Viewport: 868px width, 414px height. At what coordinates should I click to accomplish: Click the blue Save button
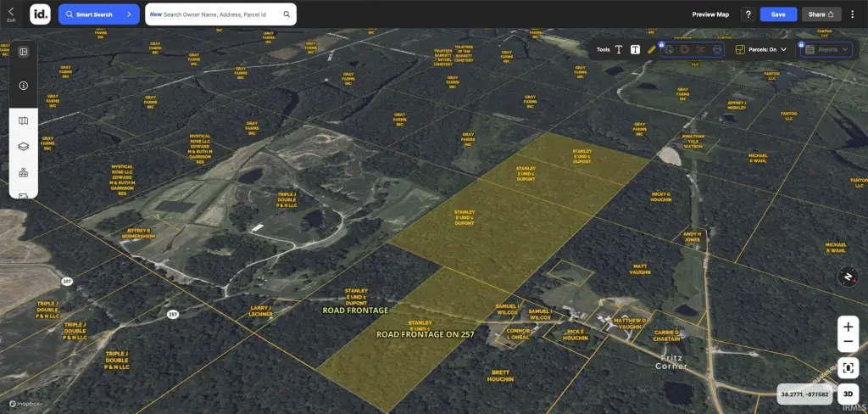[x=778, y=14]
